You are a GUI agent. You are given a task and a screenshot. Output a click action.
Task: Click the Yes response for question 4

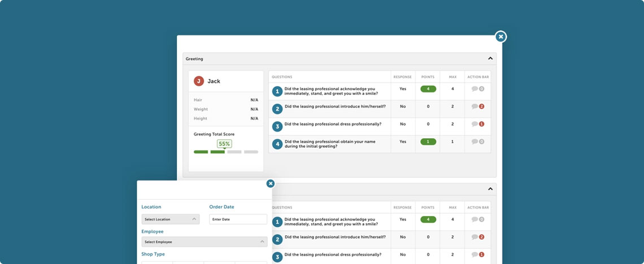coord(403,142)
